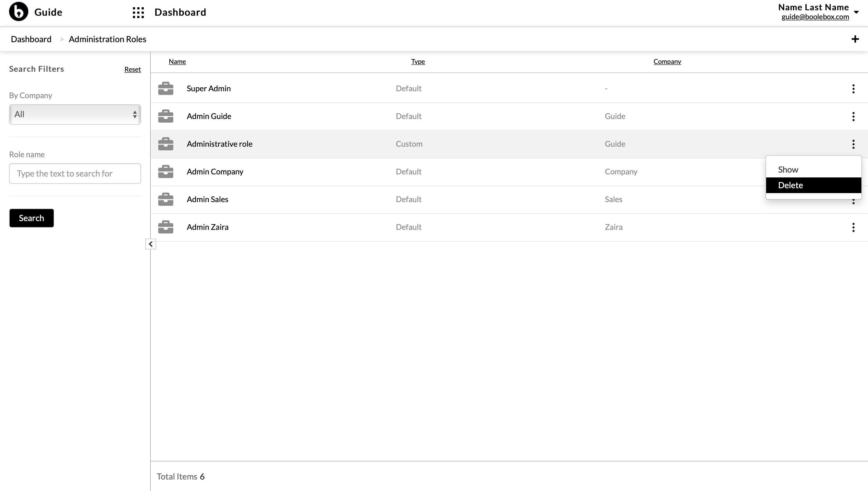Click the Zaira company cell
Viewport: 868px width, 491px height.
(613, 227)
